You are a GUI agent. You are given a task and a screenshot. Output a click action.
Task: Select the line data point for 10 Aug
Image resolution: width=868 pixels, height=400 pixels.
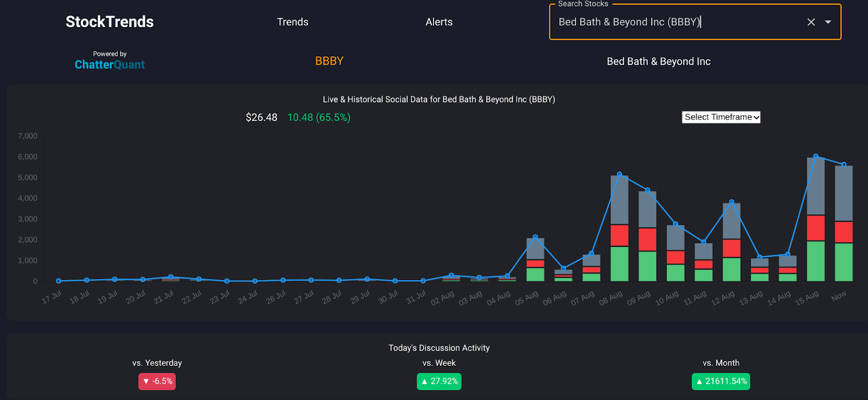click(675, 224)
